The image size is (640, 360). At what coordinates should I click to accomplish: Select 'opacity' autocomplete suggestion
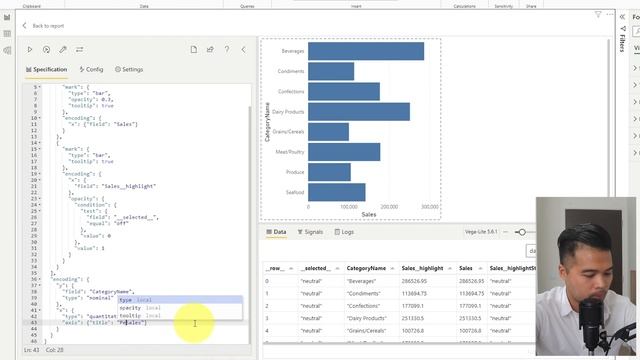tap(180, 308)
